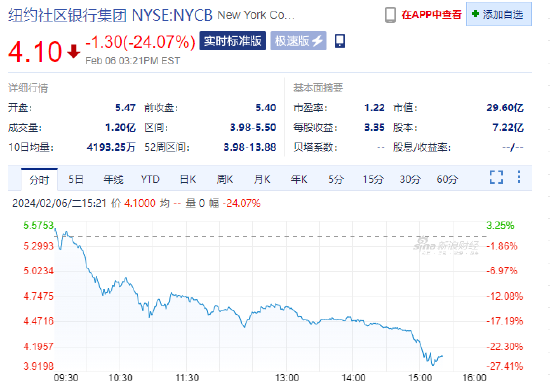Click the lightning bolt on 极速版

(317, 41)
